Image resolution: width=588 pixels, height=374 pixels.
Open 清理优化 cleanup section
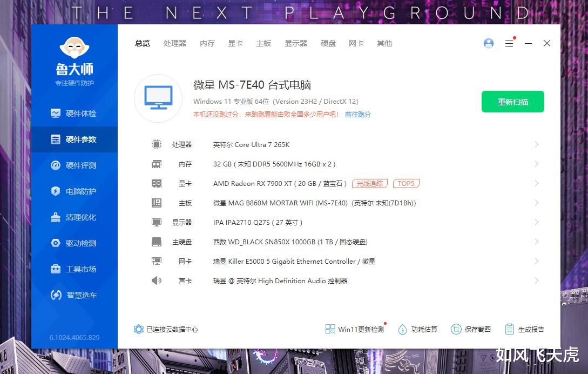(x=75, y=217)
